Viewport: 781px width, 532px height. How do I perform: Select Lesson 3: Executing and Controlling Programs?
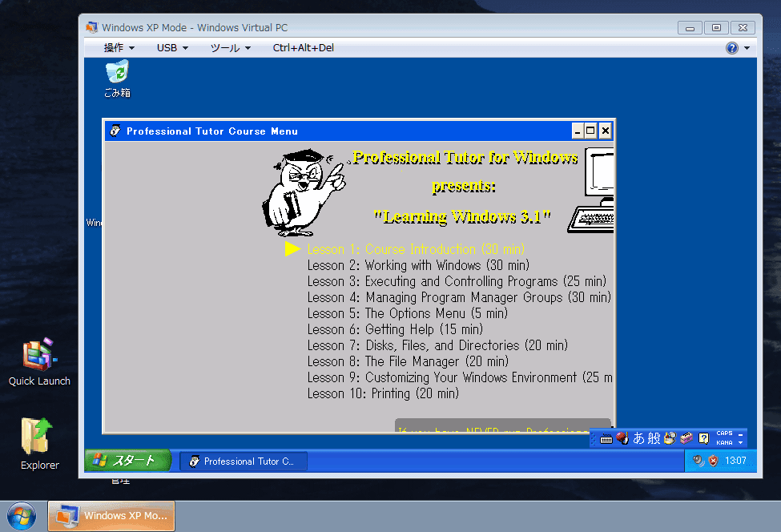click(x=457, y=281)
